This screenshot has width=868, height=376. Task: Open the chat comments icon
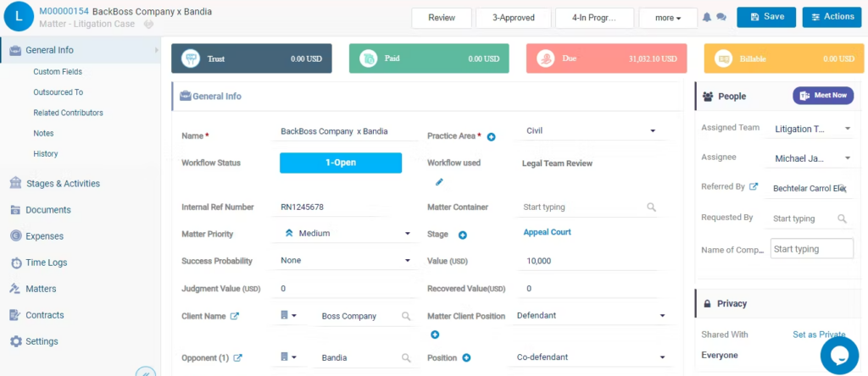[721, 18]
